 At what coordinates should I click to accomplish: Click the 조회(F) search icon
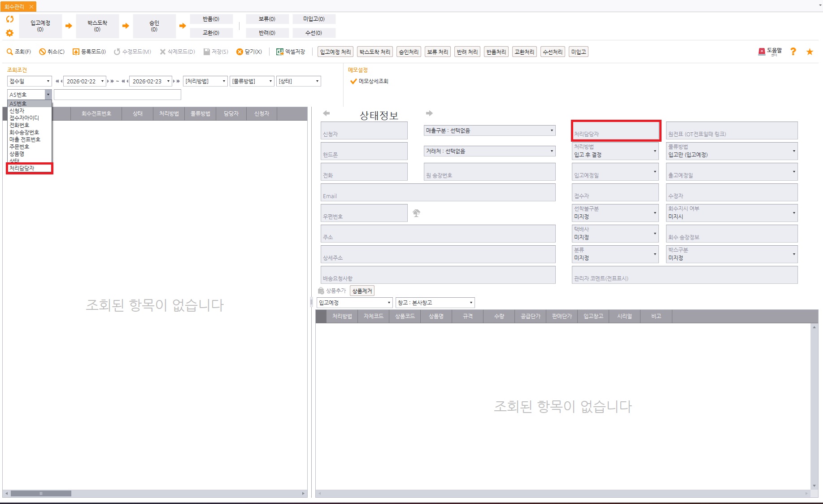[9, 52]
